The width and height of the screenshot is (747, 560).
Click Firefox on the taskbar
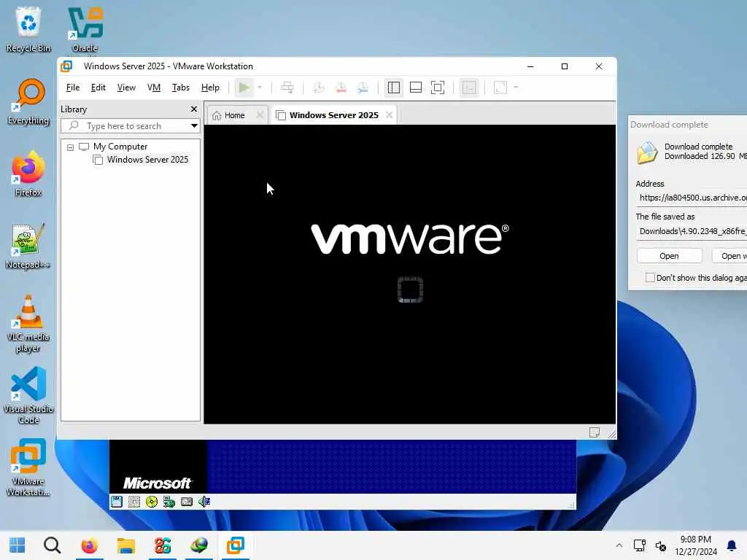89,545
